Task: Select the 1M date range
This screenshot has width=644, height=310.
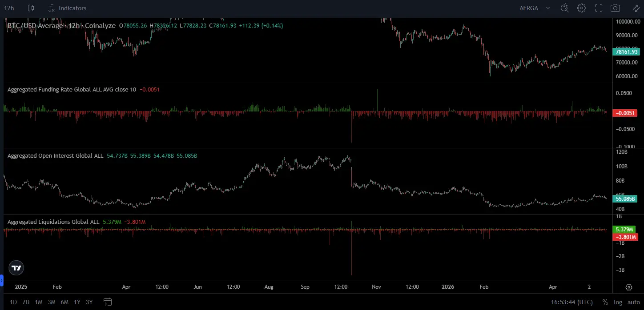Action: (x=39, y=302)
